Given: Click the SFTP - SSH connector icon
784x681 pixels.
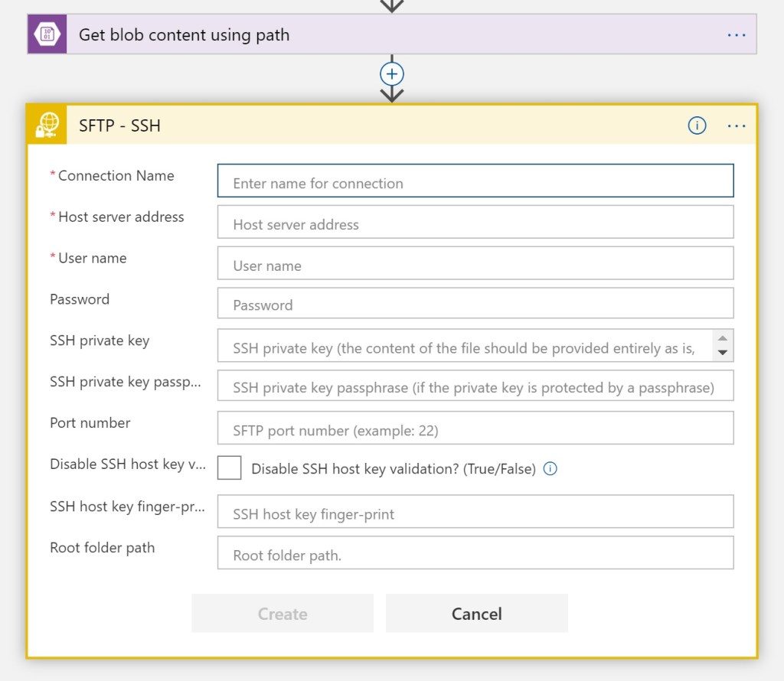Looking at the screenshot, I should click(x=47, y=125).
